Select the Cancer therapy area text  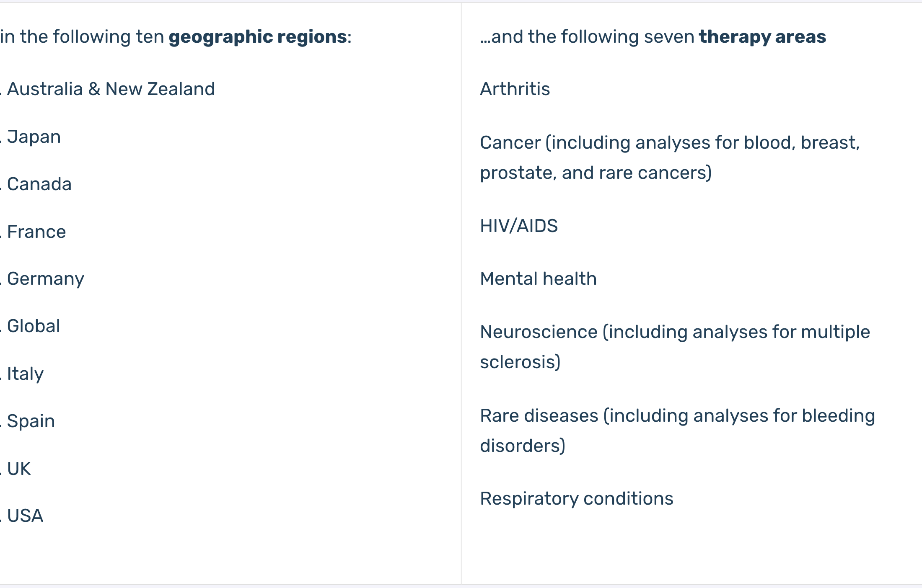[x=670, y=157]
